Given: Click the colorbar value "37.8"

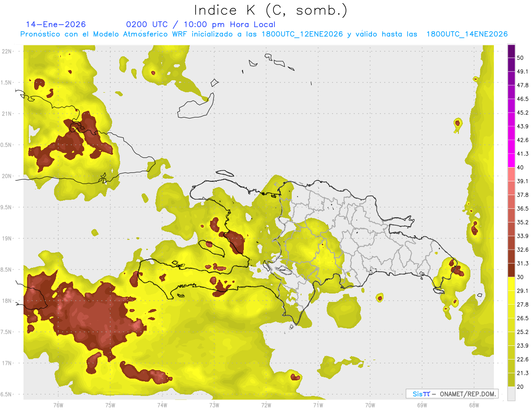Looking at the screenshot, I should pyautogui.click(x=523, y=195).
